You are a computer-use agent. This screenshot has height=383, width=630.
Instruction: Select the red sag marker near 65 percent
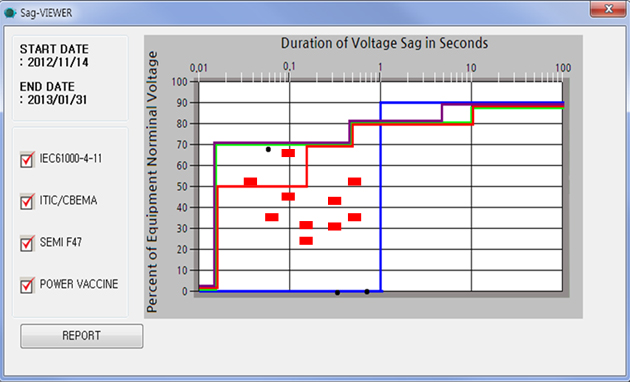[288, 153]
